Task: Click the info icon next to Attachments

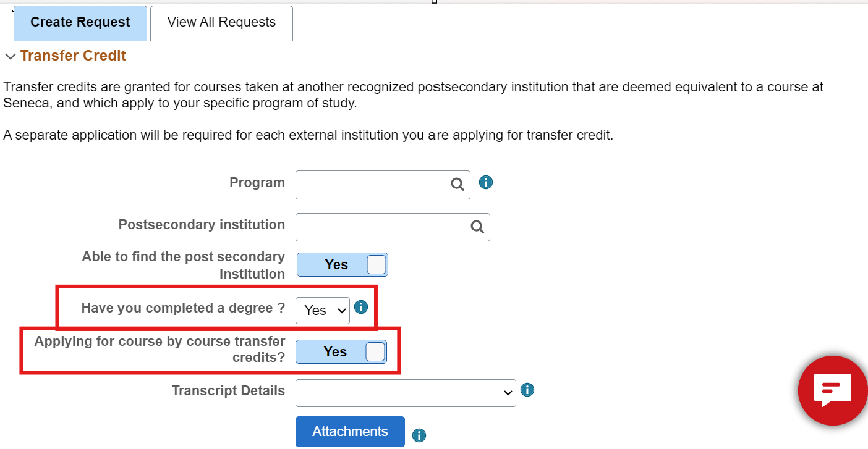Action: pos(419,435)
